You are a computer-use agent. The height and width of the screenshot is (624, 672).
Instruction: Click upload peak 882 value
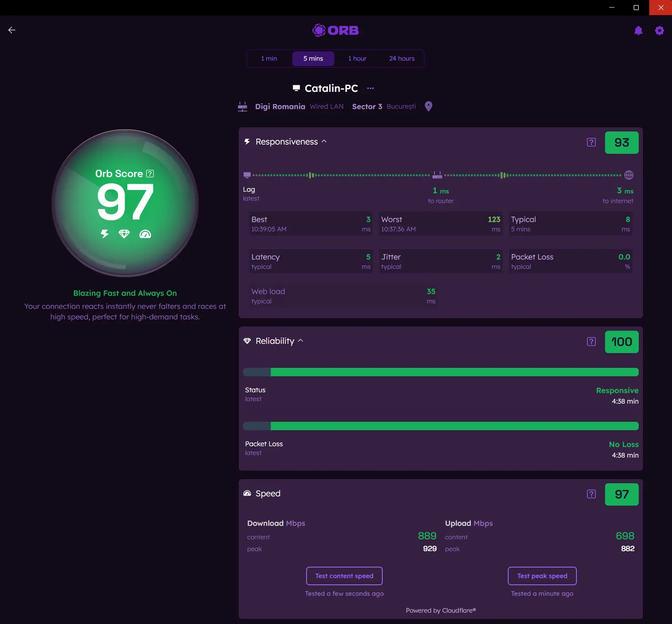[x=628, y=549]
